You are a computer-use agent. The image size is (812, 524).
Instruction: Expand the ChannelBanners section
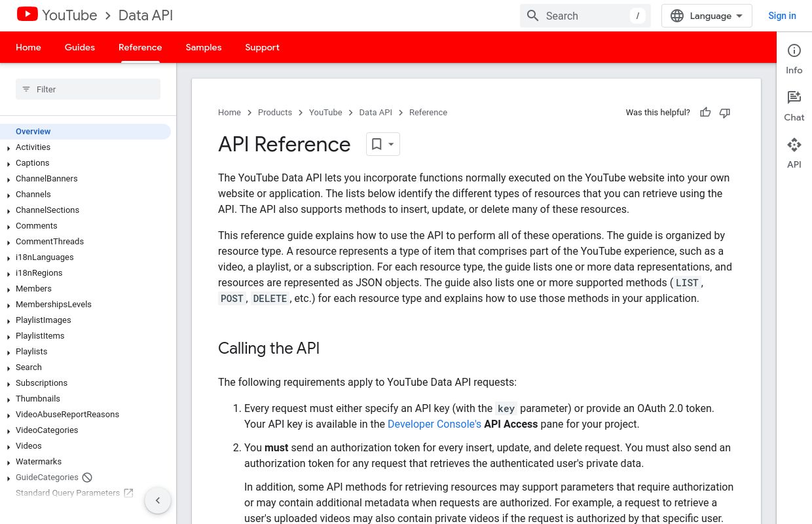[9, 179]
